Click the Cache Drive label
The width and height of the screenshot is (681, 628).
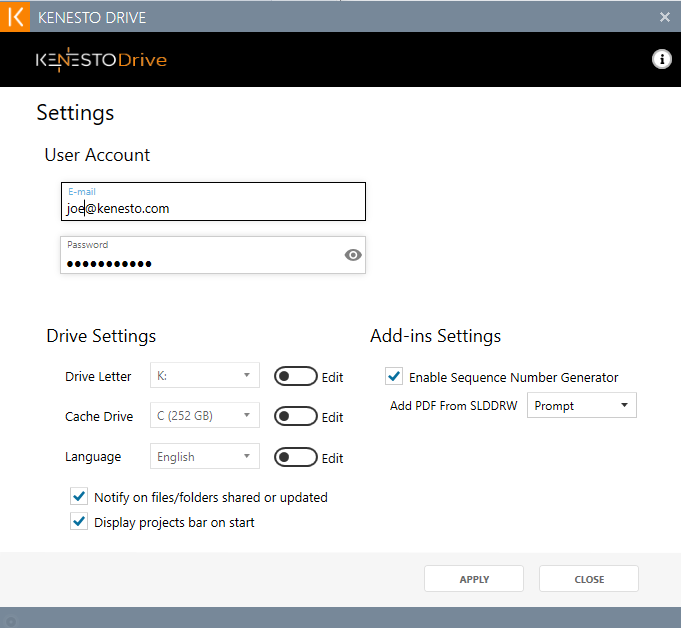99,416
